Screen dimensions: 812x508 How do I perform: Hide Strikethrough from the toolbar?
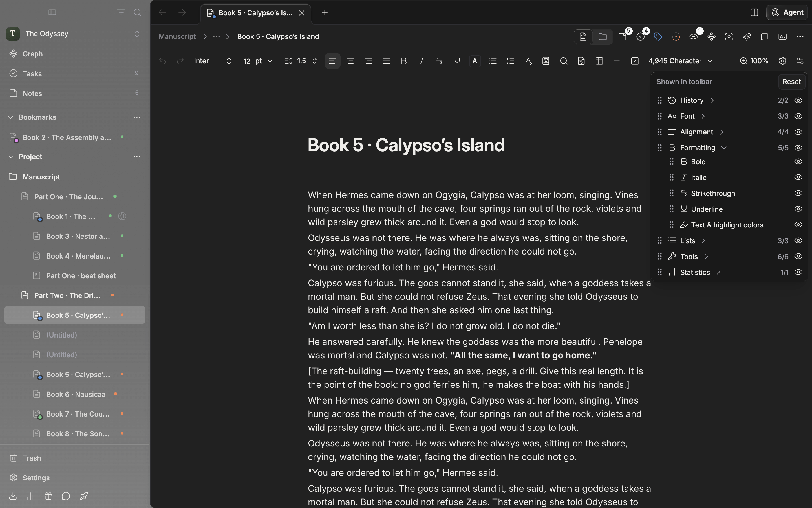point(798,193)
